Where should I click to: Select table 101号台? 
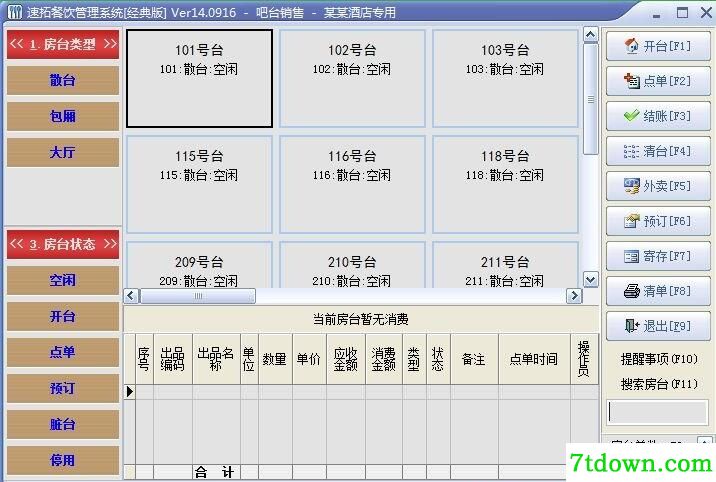199,79
